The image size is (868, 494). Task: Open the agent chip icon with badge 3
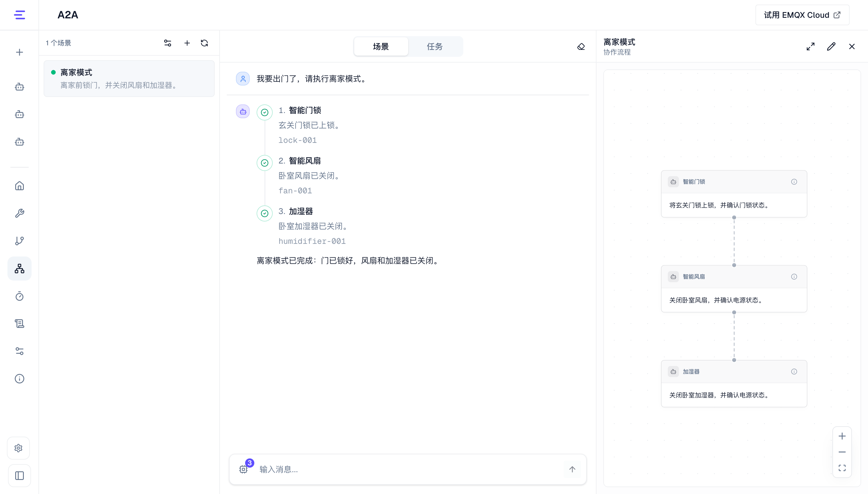(244, 469)
